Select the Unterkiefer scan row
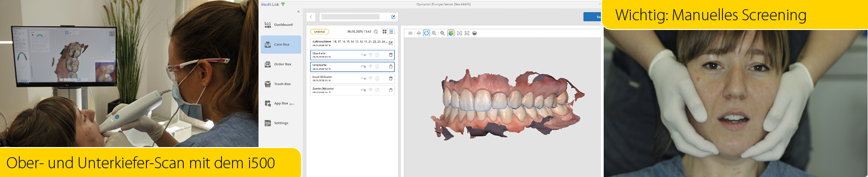 [x=352, y=66]
